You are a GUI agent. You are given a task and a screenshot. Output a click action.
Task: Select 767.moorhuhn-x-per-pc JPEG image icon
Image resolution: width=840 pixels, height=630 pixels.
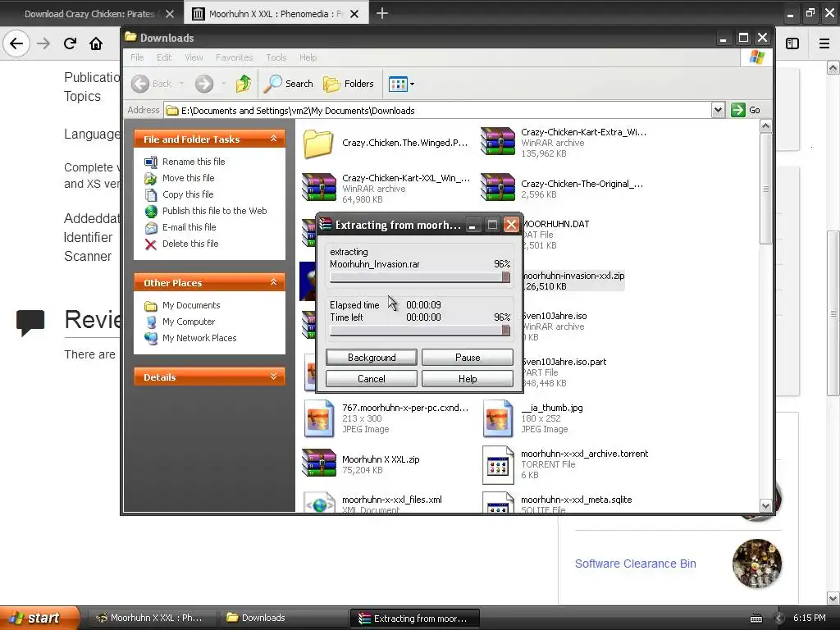(319, 418)
